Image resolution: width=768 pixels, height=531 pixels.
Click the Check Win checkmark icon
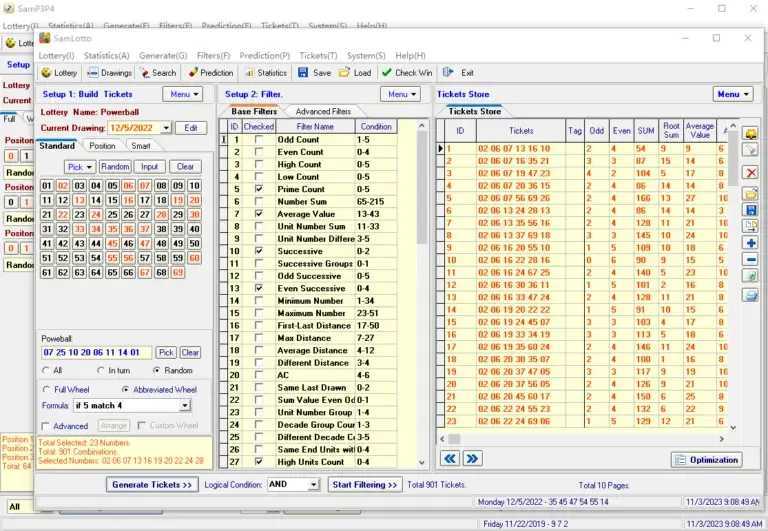click(387, 72)
